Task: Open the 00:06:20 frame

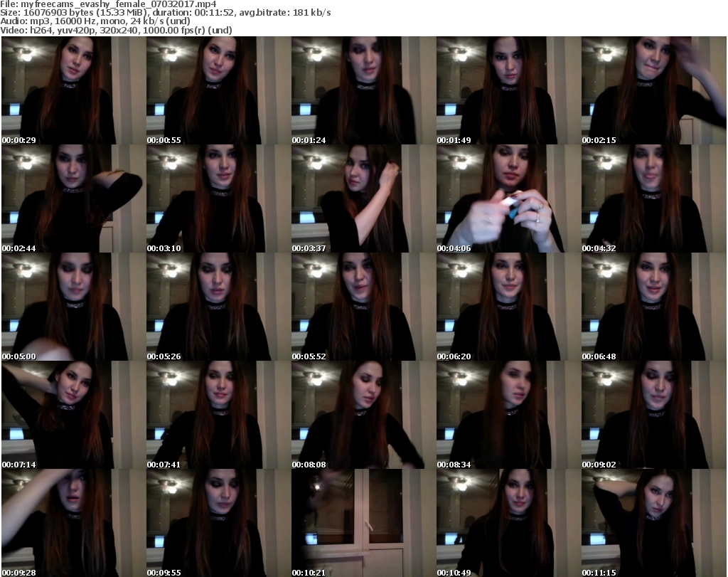Action: coord(509,307)
